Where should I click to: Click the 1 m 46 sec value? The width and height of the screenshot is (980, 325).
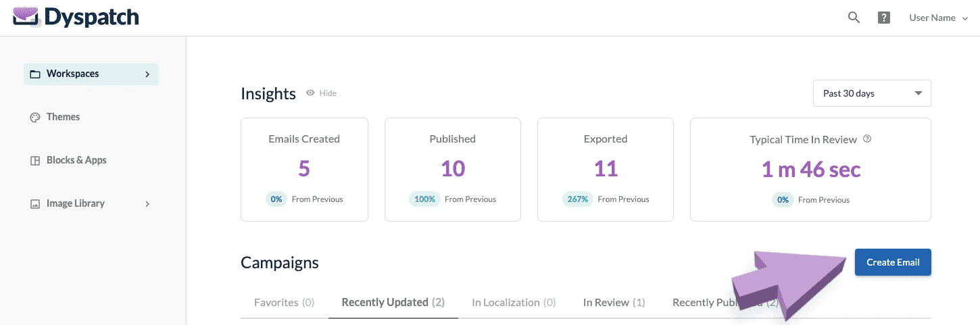(811, 169)
